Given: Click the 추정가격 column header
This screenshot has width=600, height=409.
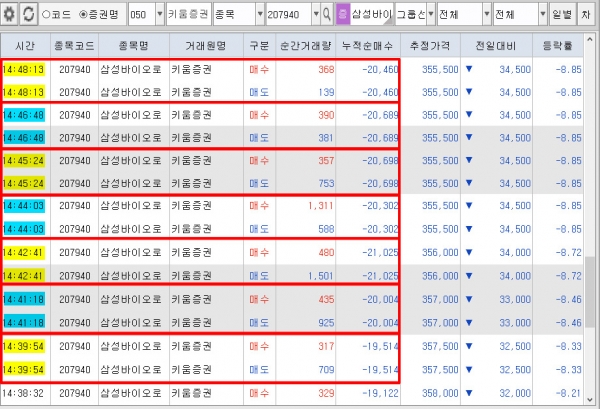Looking at the screenshot, I should point(430,46).
